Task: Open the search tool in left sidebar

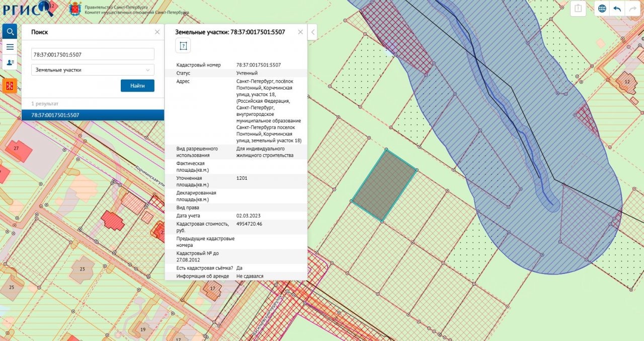Action: pyautogui.click(x=10, y=31)
